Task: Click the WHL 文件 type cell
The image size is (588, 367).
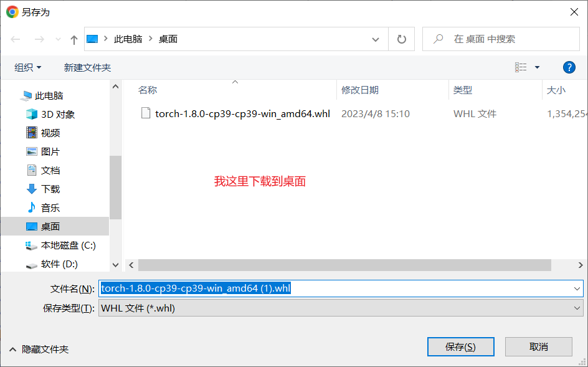Action: pos(475,113)
